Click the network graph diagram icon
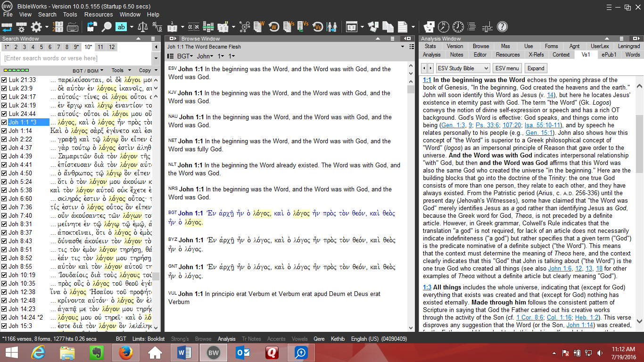Screen dimensions: 644x362 [244, 27]
